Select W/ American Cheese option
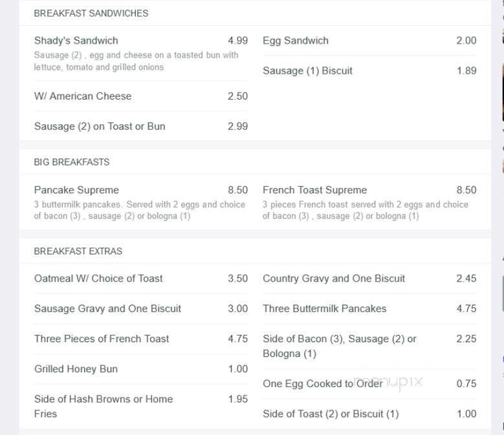The image size is (504, 435). 83,96
